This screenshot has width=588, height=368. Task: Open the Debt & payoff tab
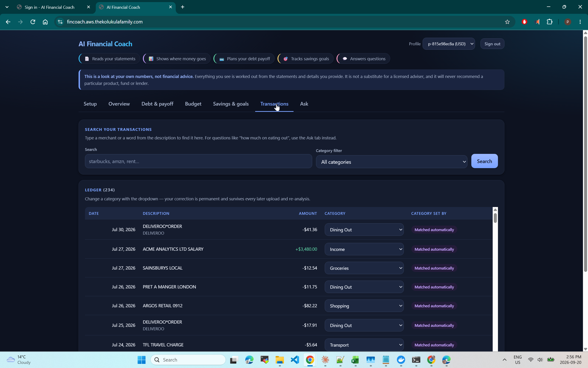coord(157,104)
